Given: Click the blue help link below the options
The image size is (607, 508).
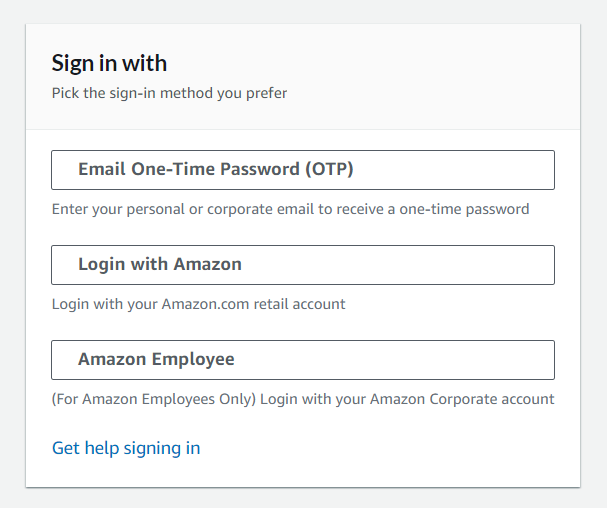Looking at the screenshot, I should 126,448.
